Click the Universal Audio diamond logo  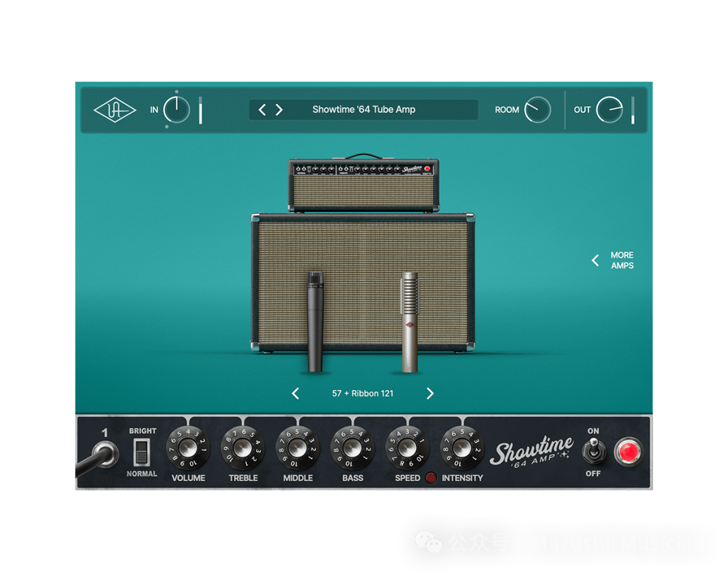pos(115,110)
